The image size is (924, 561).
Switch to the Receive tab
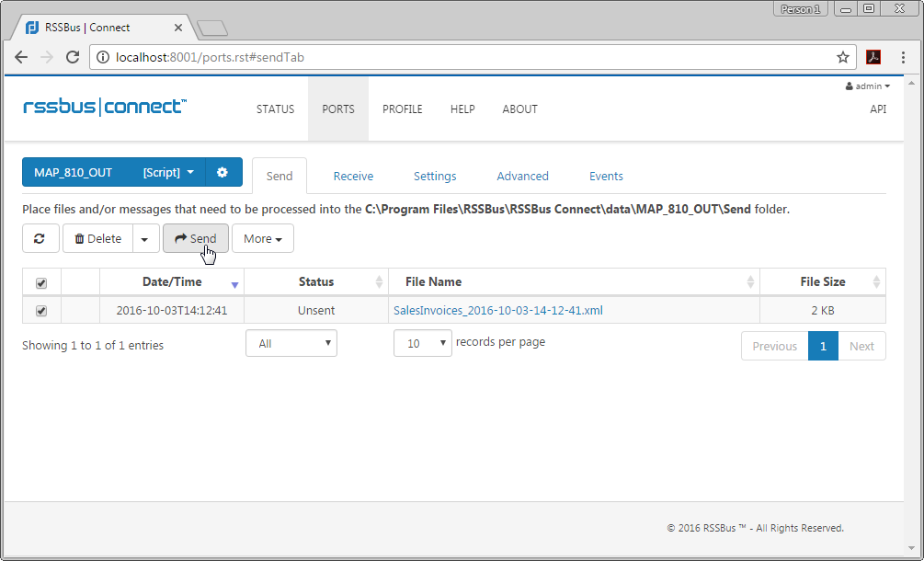[x=353, y=177]
